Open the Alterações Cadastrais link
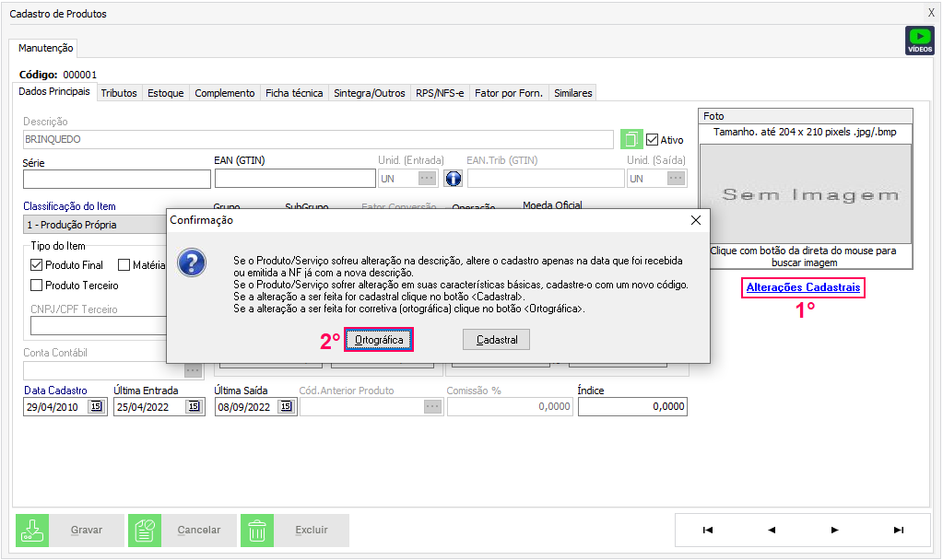Image resolution: width=943 pixels, height=560 pixels. click(x=804, y=287)
